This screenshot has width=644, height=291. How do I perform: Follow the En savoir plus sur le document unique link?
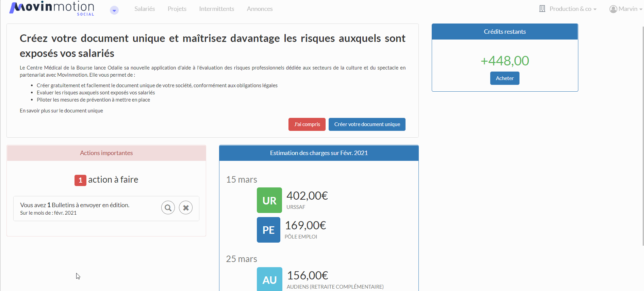(61, 111)
